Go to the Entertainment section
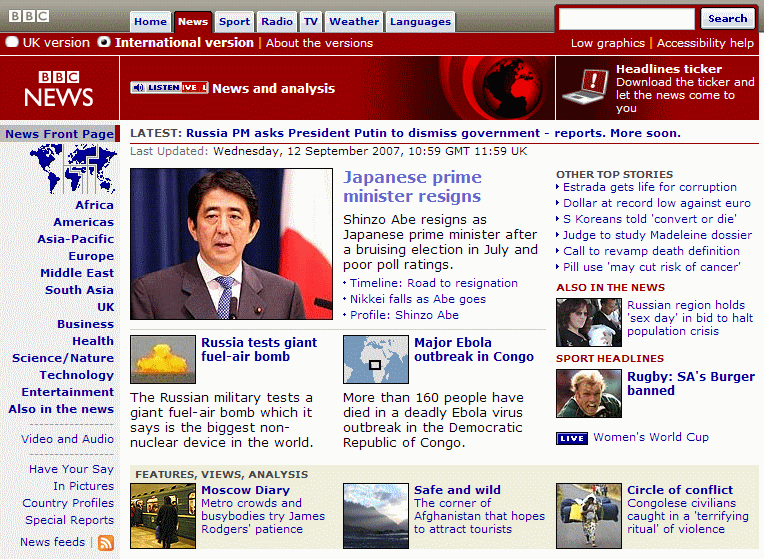764x559 pixels. pos(67,392)
